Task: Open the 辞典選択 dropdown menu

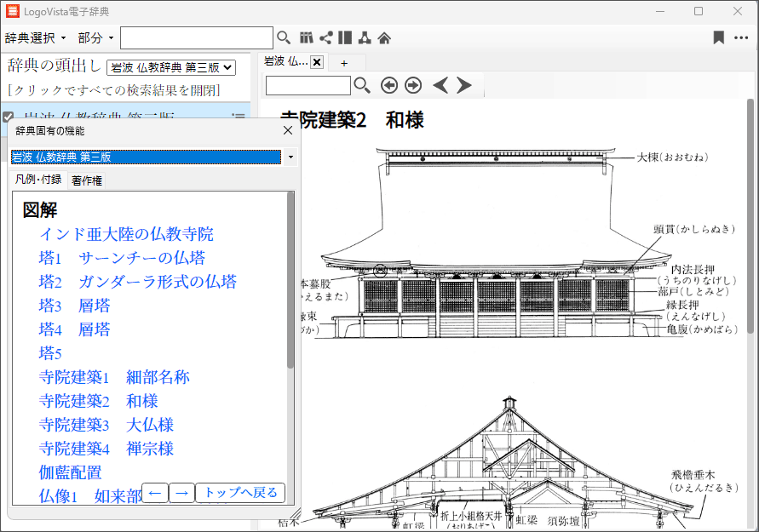Action: point(35,38)
